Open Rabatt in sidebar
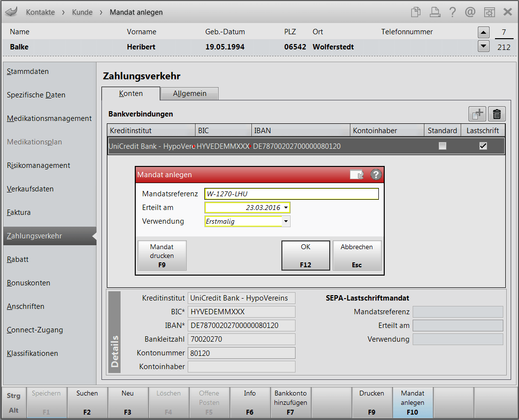This screenshot has width=519, height=420. pos(18,259)
